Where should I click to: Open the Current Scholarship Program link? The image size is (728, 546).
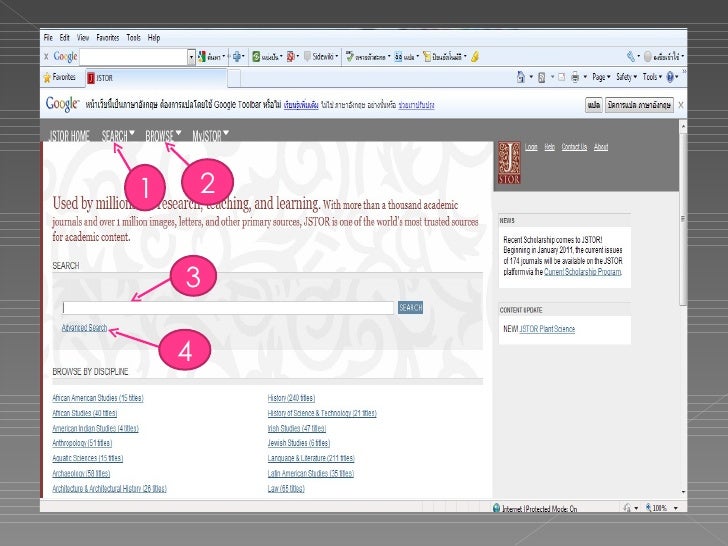(582, 272)
